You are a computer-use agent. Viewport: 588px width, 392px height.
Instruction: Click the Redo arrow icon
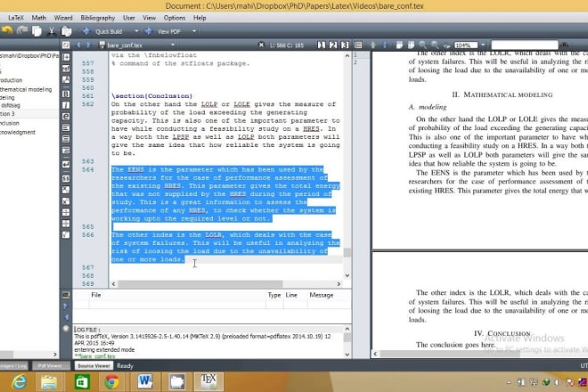21,31
